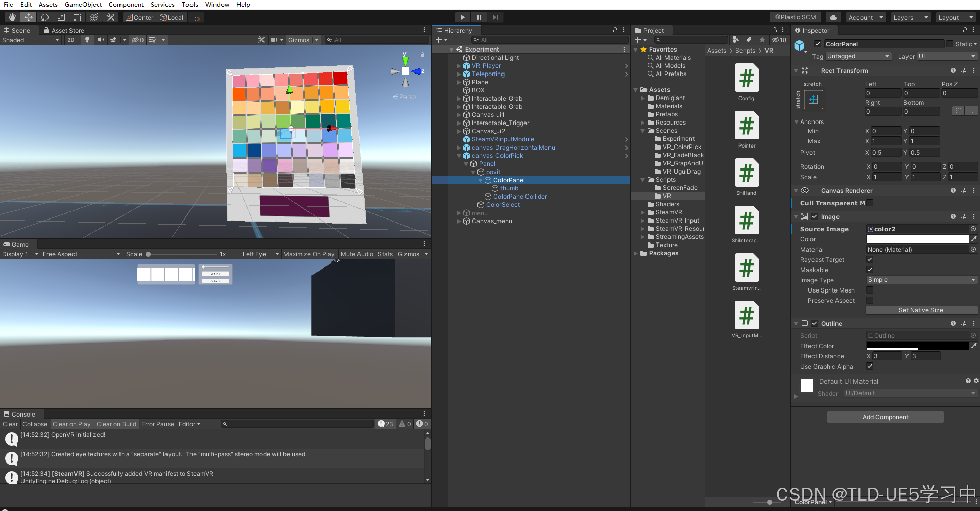980x511 pixels.
Task: Click the Step frame button
Action: [495, 17]
